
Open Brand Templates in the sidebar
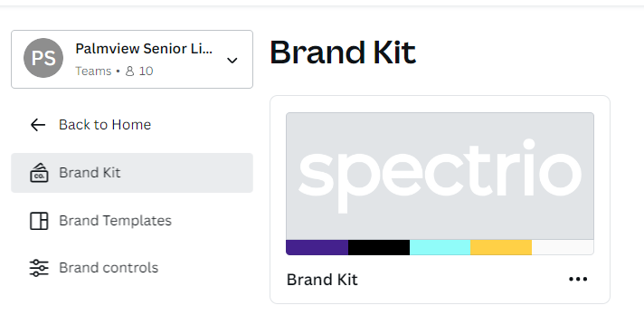coord(132,221)
